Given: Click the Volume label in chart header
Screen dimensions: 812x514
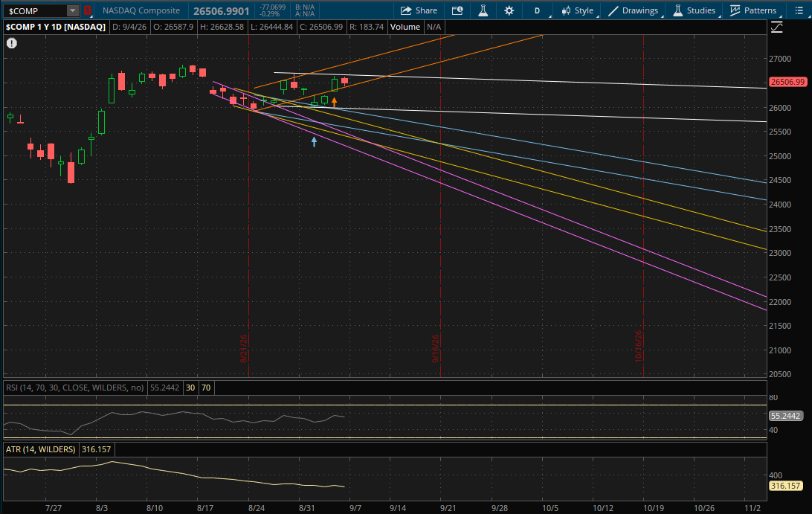Looking at the screenshot, I should [x=405, y=27].
